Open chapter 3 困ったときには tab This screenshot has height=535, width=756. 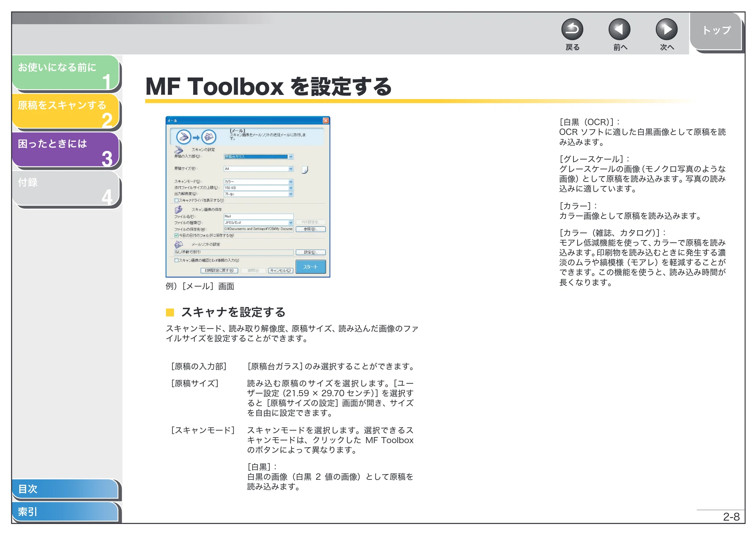click(x=66, y=150)
